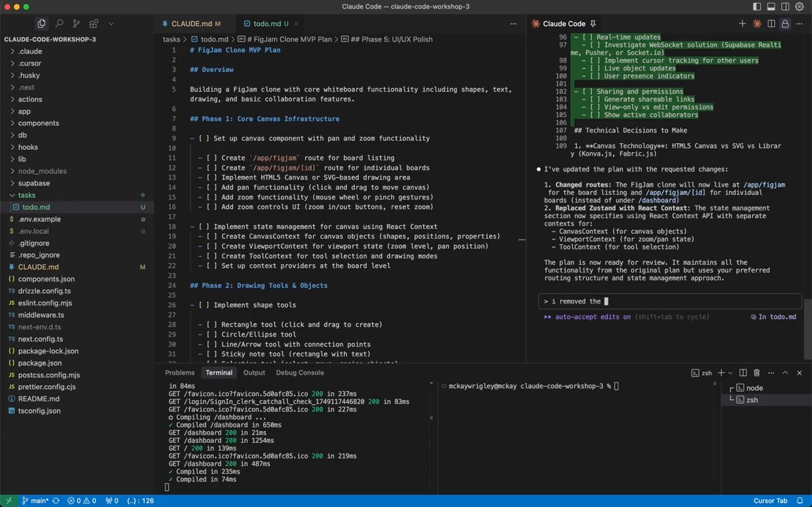Viewport: 812px width, 507px height.
Task: Click the {..}: 126 status bar item
Action: tap(140, 501)
